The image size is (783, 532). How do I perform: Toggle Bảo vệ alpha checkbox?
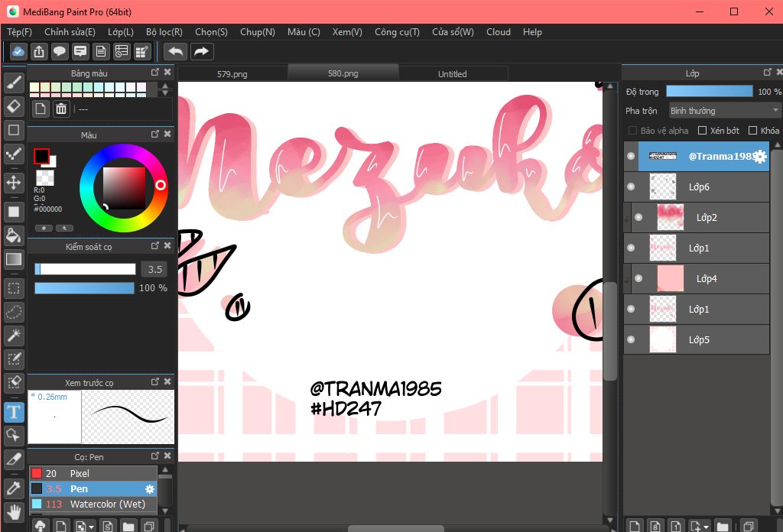[632, 130]
